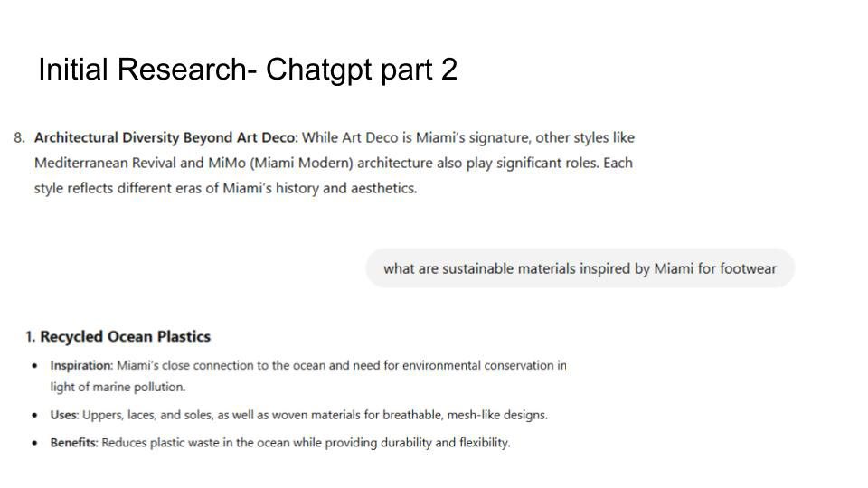Click the slide title 'Initial Research- Chatgpt part 2'
Viewport: 868px width, 488px height.
248,70
